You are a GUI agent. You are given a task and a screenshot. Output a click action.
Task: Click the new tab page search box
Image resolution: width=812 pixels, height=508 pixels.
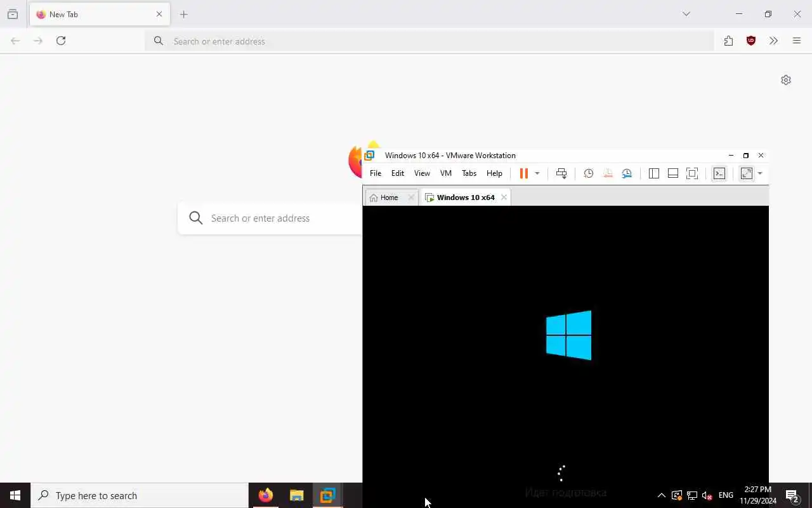pyautogui.click(x=271, y=218)
